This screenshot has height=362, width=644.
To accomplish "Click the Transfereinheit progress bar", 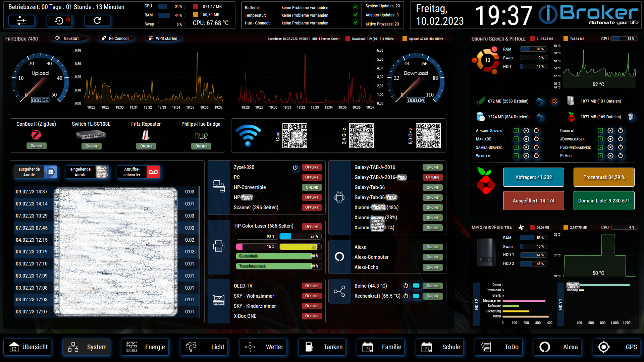I will click(x=278, y=266).
